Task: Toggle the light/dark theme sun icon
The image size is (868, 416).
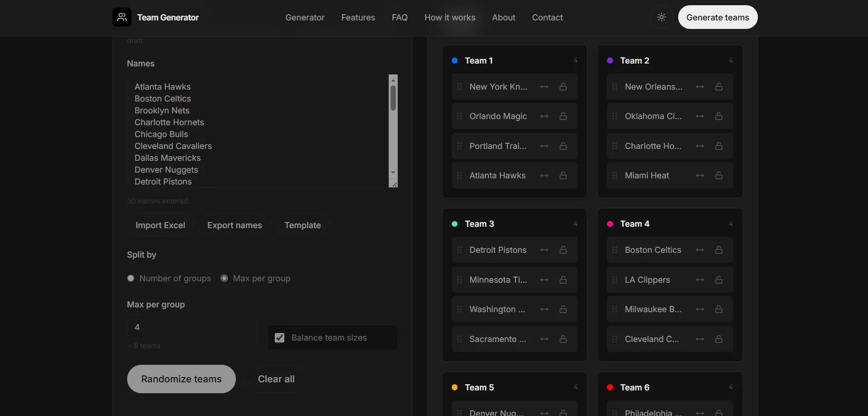Action: 662,17
